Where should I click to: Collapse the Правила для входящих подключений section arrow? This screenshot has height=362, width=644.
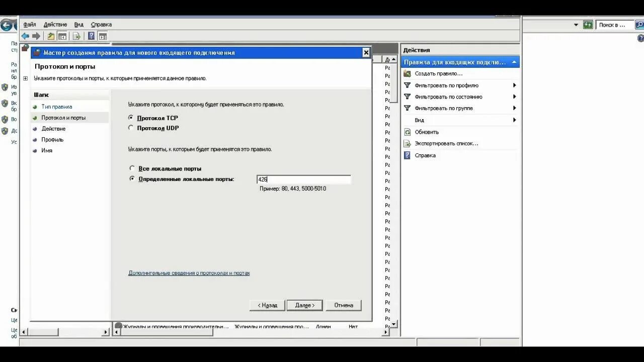coord(514,62)
